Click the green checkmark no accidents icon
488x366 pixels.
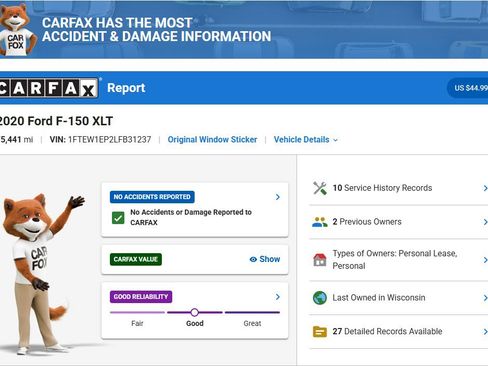pos(118,218)
